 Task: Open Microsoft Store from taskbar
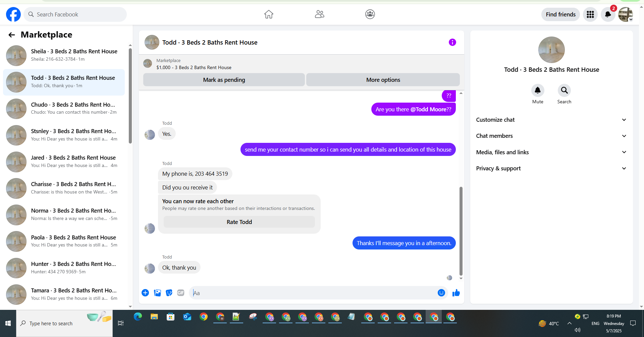[171, 317]
